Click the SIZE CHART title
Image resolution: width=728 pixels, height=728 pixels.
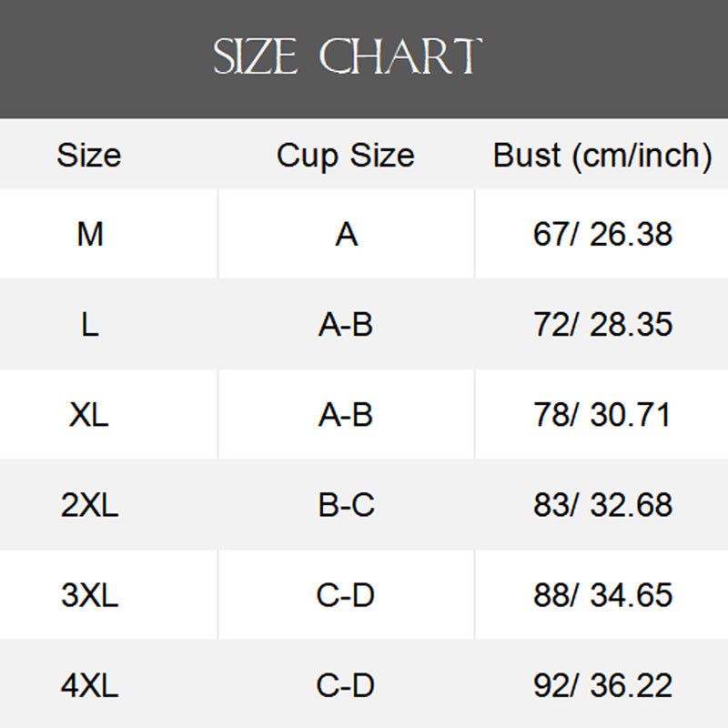click(x=347, y=56)
